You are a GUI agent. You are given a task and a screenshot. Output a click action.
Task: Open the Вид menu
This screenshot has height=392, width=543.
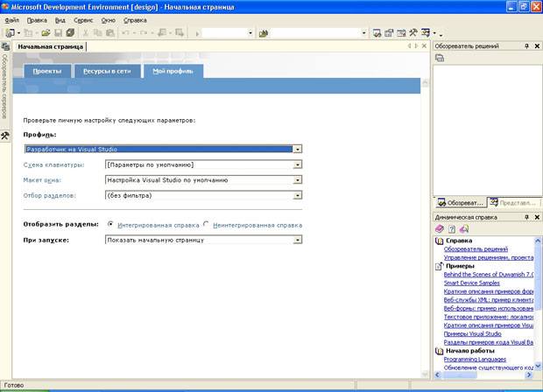tap(60, 20)
